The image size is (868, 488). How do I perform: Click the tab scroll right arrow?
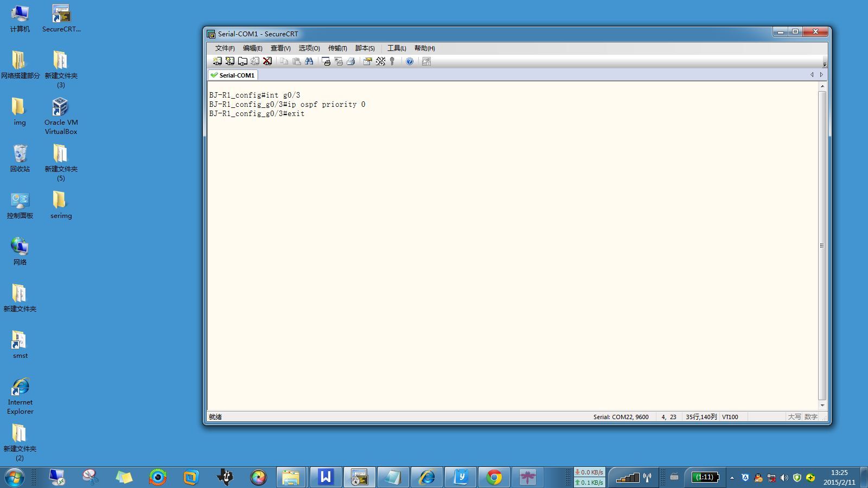pos(821,75)
